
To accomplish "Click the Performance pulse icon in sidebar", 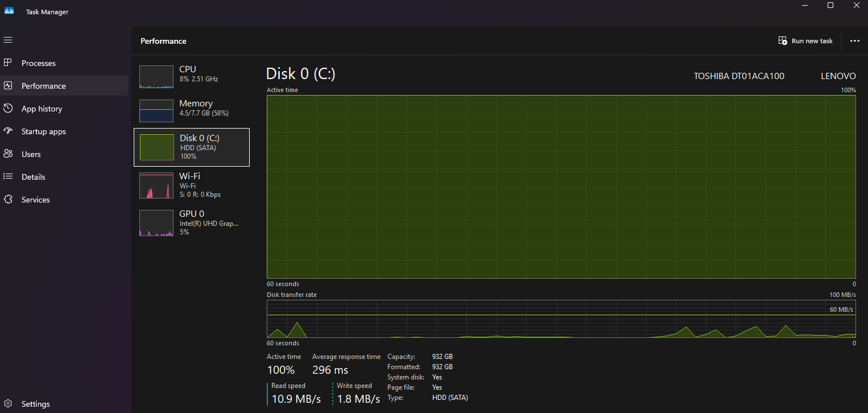I will pyautogui.click(x=8, y=85).
